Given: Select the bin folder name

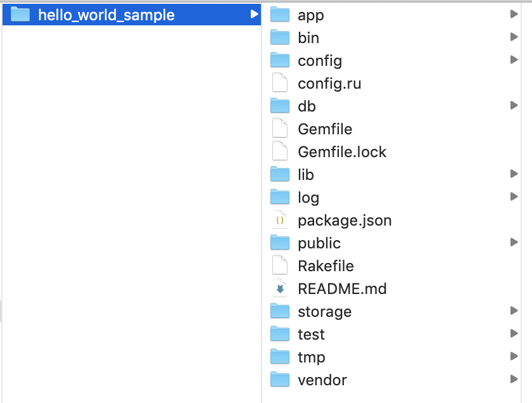Looking at the screenshot, I should click(x=308, y=38).
